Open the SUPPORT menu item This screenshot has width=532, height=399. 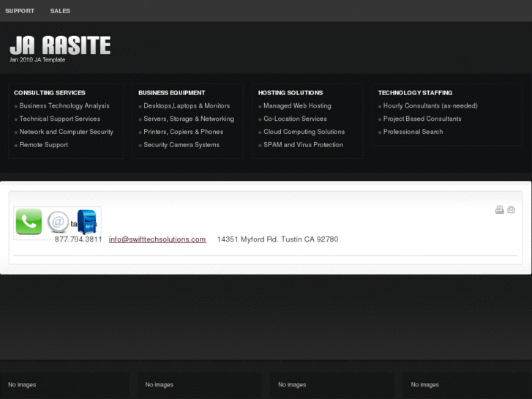[x=20, y=11]
